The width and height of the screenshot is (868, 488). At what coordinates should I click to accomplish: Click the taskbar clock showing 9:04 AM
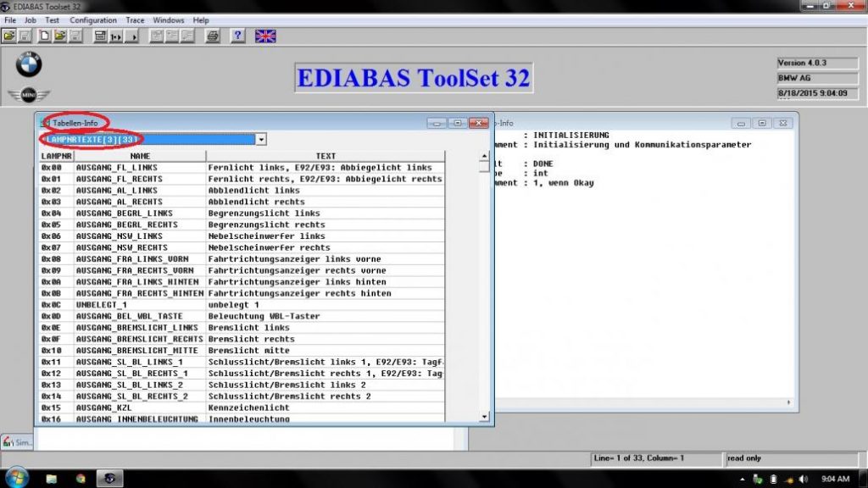click(x=835, y=480)
